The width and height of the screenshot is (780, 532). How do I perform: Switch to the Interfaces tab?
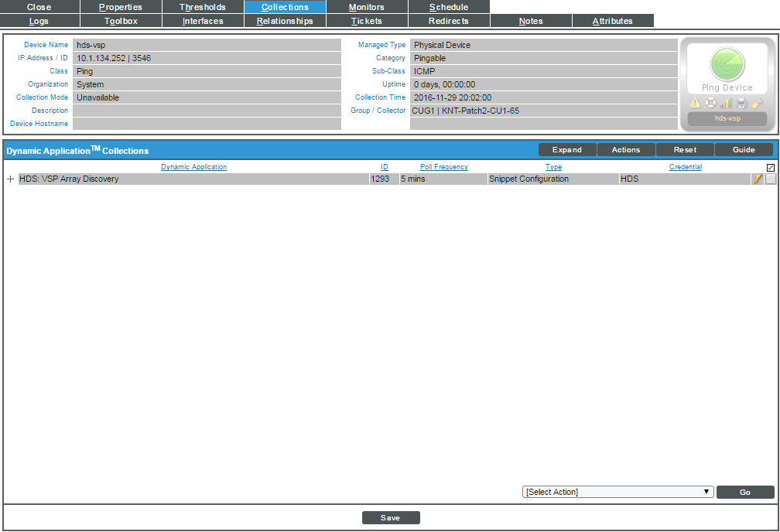(x=203, y=21)
